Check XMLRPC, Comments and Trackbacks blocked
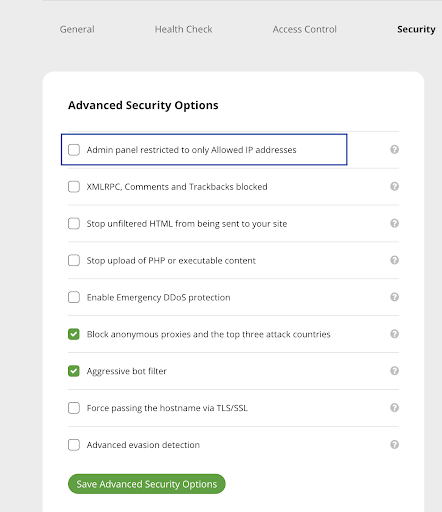 74,187
